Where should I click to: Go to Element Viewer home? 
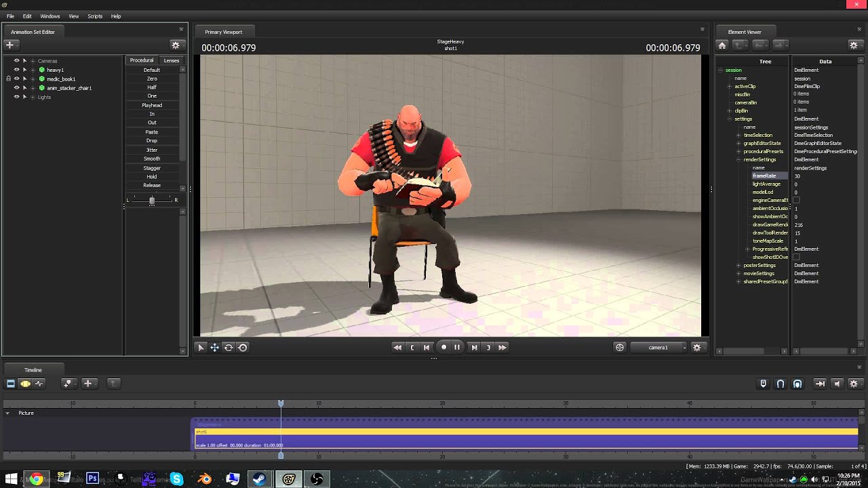[722, 45]
